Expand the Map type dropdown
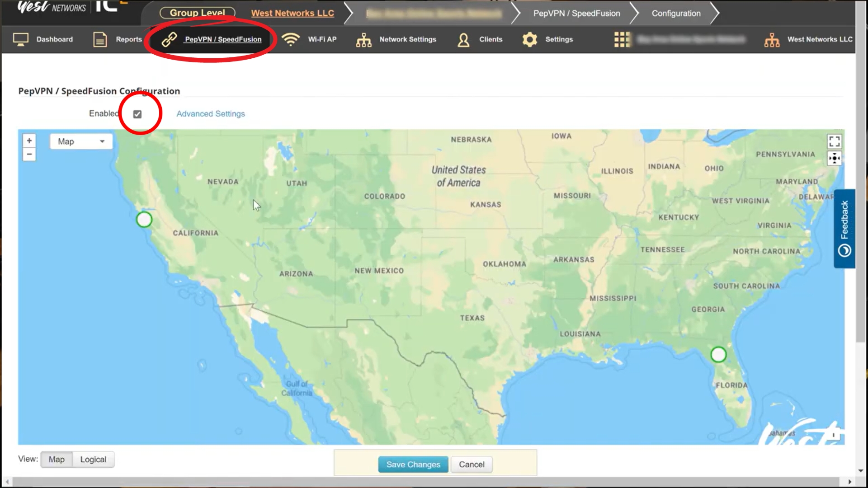 pyautogui.click(x=81, y=141)
